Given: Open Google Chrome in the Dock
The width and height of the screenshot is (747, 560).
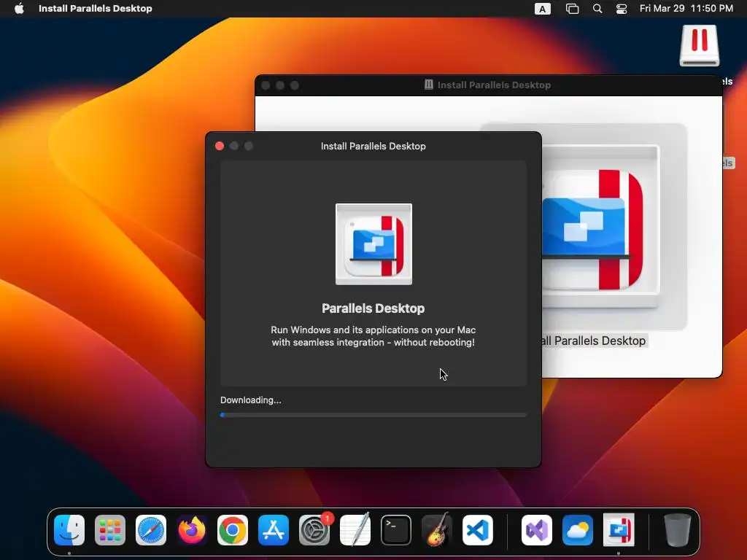Looking at the screenshot, I should click(233, 530).
